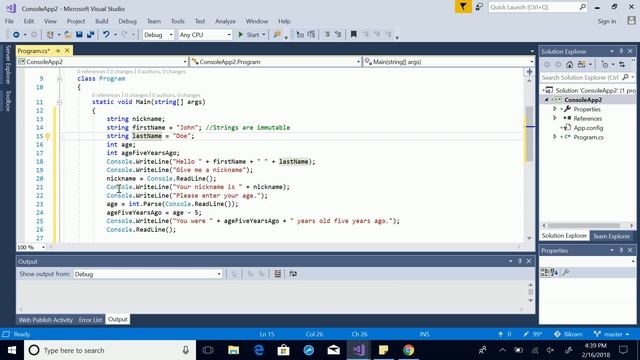640x360 pixels.
Task: Expand the Program.cs node in Solution Explorer
Action: 555,137
